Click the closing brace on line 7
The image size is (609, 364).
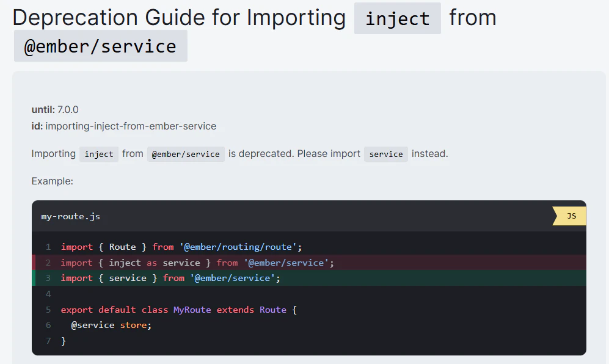click(64, 341)
